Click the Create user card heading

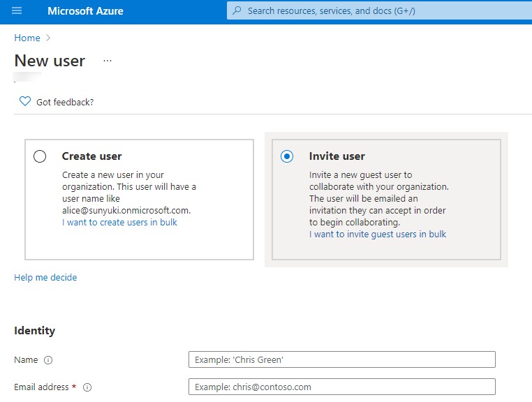[91, 156]
